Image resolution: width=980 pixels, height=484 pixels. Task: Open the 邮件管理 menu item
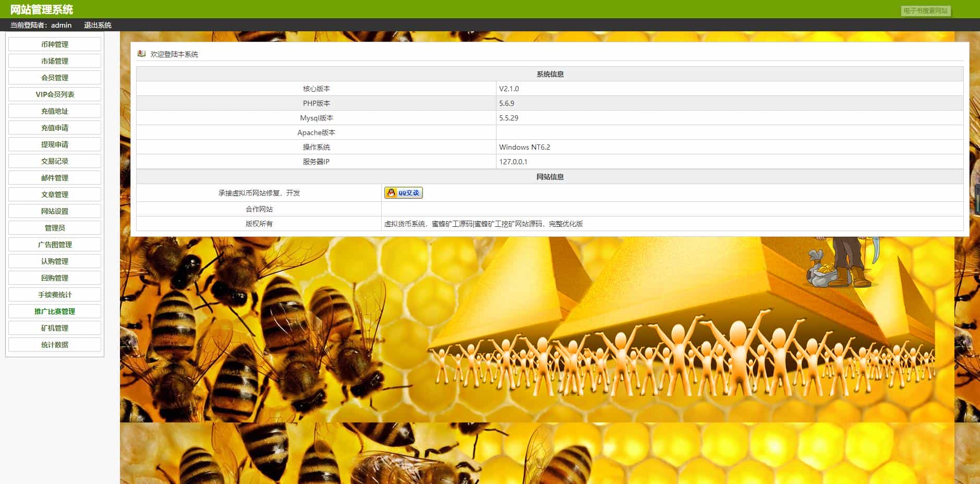(55, 178)
